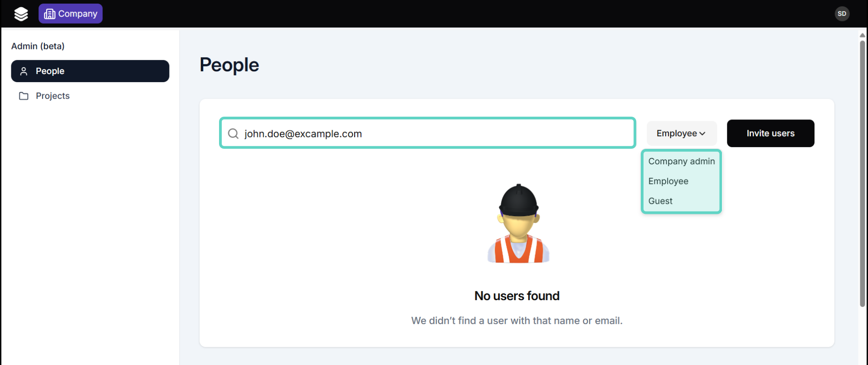Open the SD user avatar menu
Image resolution: width=868 pixels, height=365 pixels.
tap(842, 14)
